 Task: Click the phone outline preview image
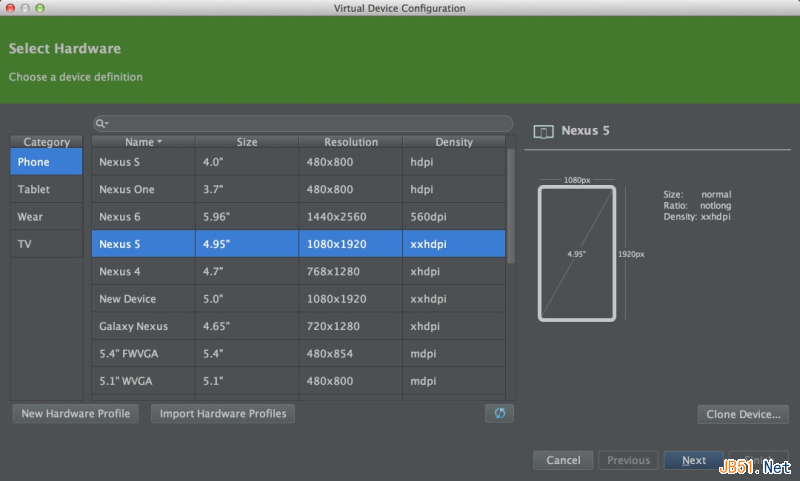(x=576, y=254)
